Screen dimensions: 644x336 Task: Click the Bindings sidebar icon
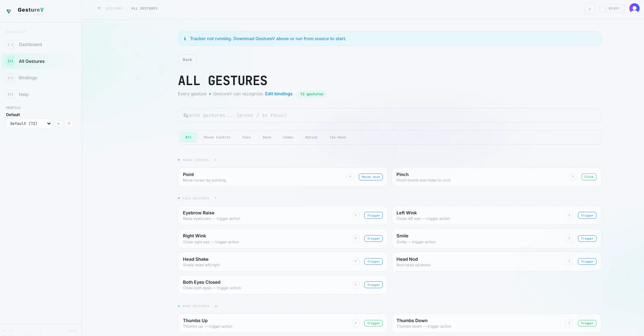tap(11, 78)
